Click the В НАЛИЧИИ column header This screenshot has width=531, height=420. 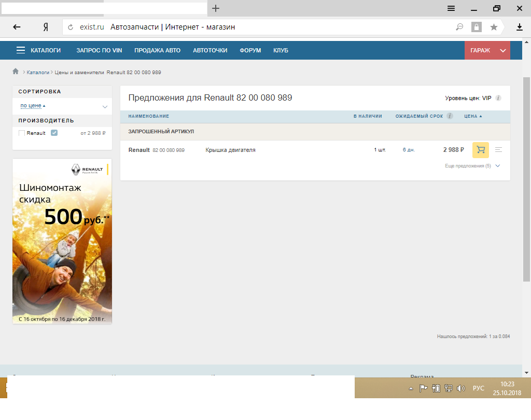[368, 116]
